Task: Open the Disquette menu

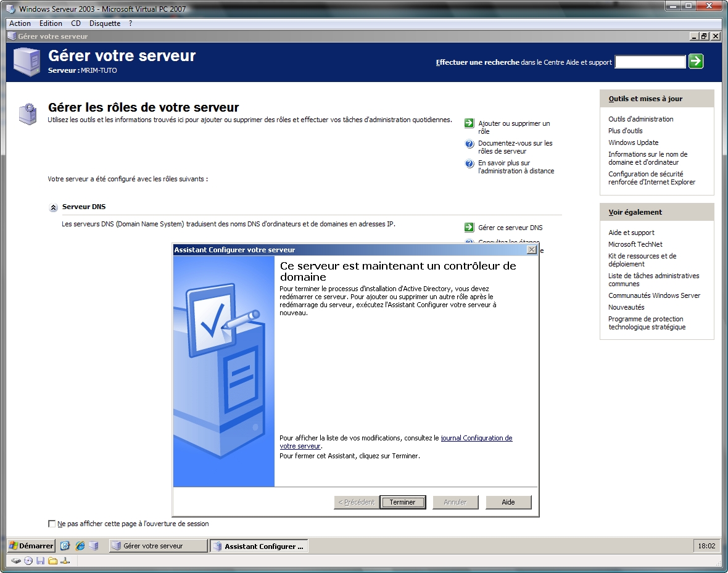Action: pos(105,23)
